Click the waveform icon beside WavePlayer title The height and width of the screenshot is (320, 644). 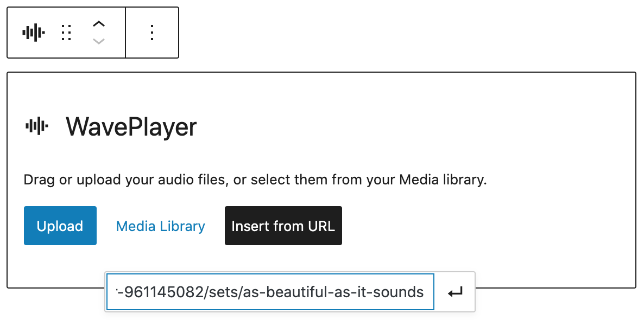click(37, 126)
